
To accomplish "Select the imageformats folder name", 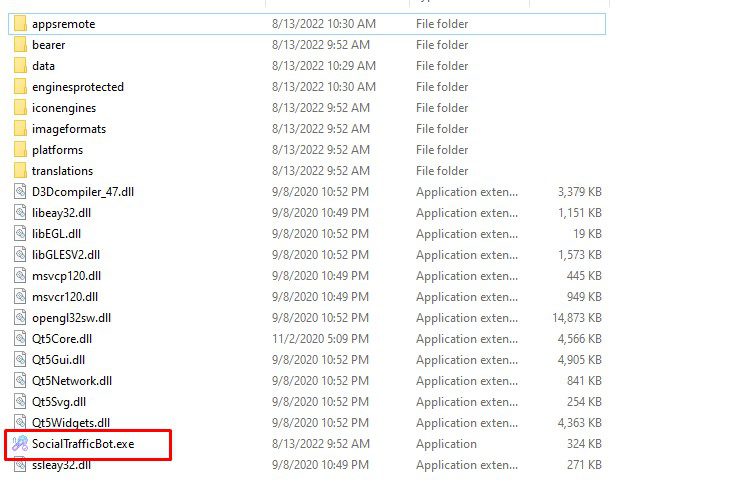I will tap(69, 129).
